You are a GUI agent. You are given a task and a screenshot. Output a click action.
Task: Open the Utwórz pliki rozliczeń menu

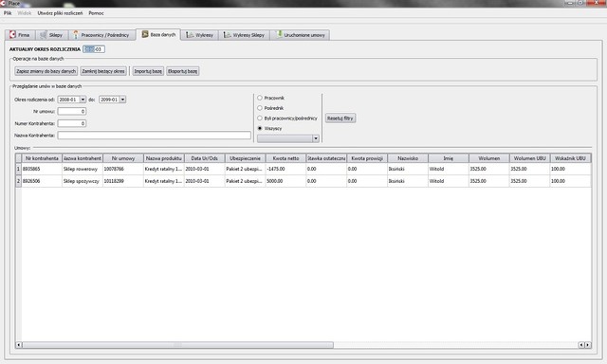60,13
